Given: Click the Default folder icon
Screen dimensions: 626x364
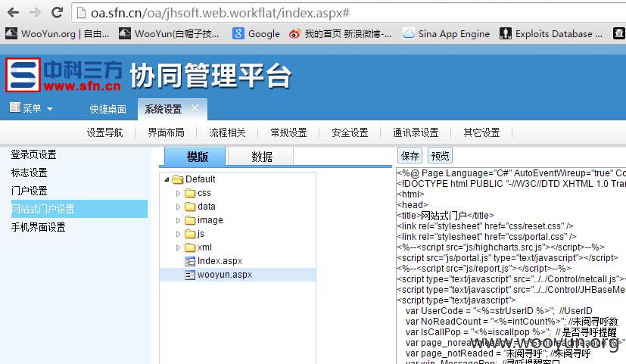Looking at the screenshot, I should tap(178, 179).
